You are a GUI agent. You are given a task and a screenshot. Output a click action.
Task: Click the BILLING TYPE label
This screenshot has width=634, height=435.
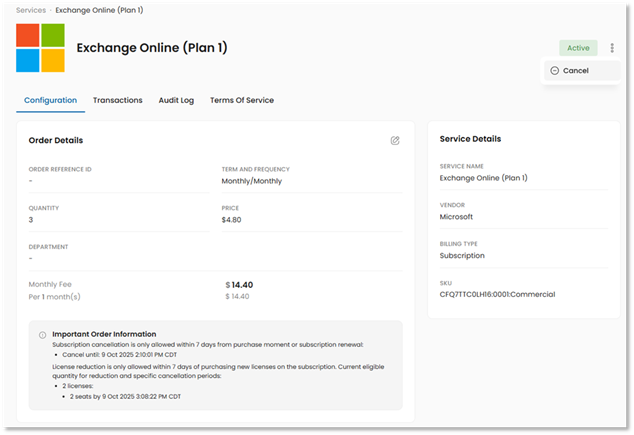point(459,244)
